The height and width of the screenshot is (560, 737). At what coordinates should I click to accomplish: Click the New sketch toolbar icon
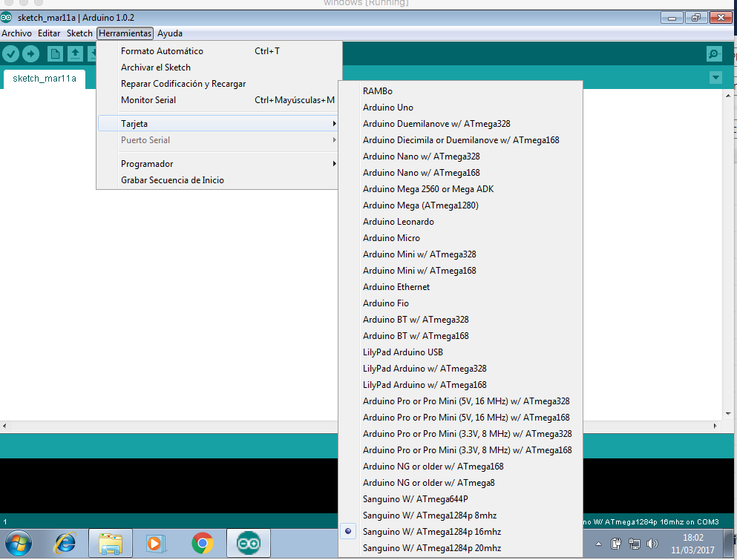pyautogui.click(x=55, y=54)
